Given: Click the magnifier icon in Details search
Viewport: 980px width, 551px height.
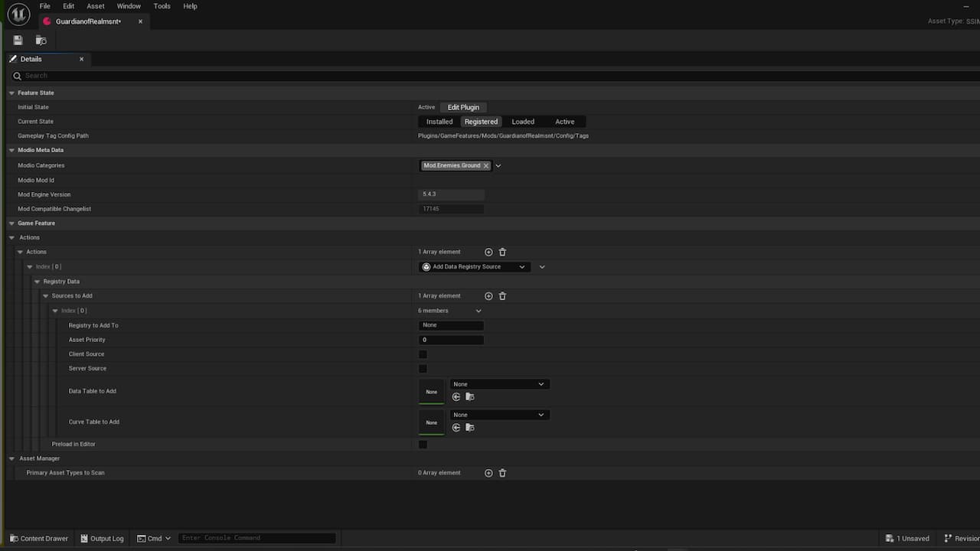Looking at the screenshot, I should pyautogui.click(x=17, y=76).
